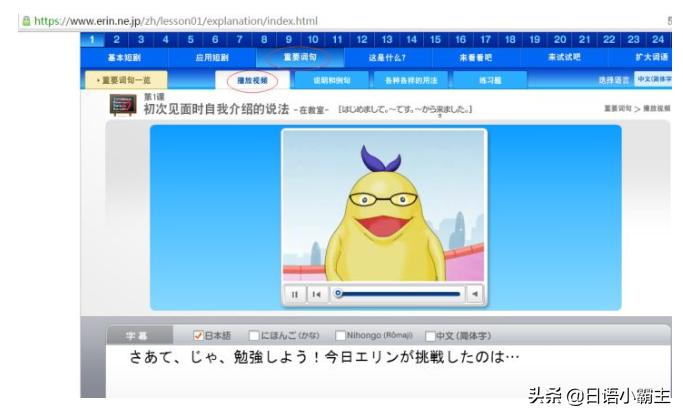Image resolution: width=683 pixels, height=417 pixels.
Task: Go to lesson 9
Action: [288, 40]
